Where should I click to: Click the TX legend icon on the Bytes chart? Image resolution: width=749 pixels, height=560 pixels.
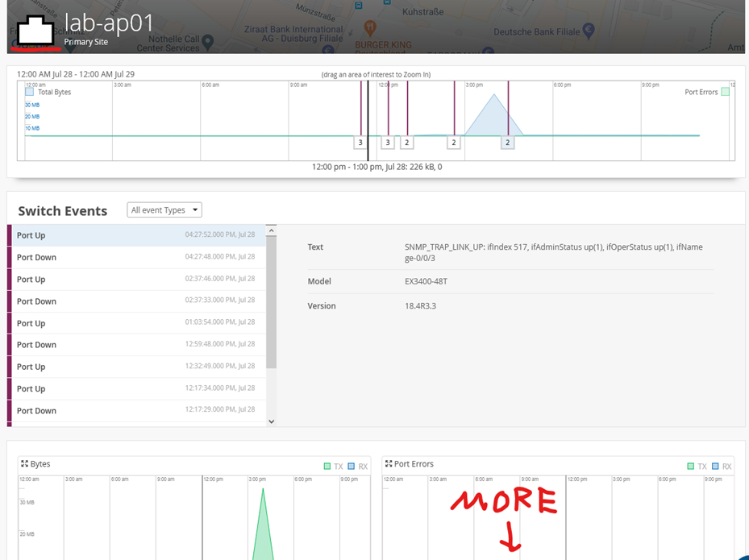tap(327, 465)
